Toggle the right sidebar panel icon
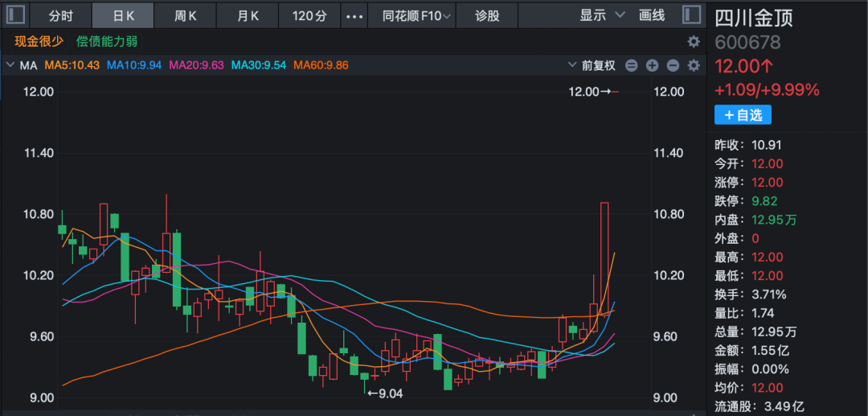The width and height of the screenshot is (868, 416). 691,15
